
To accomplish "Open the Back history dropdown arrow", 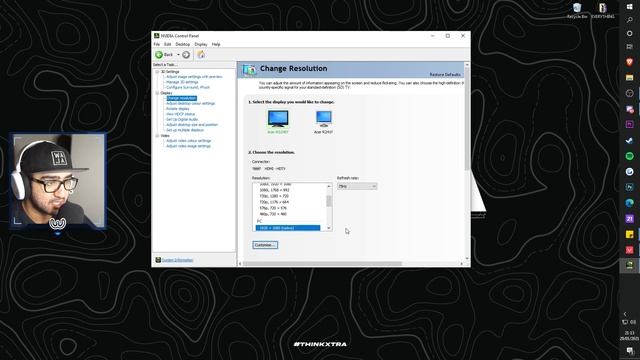I will (x=178, y=55).
